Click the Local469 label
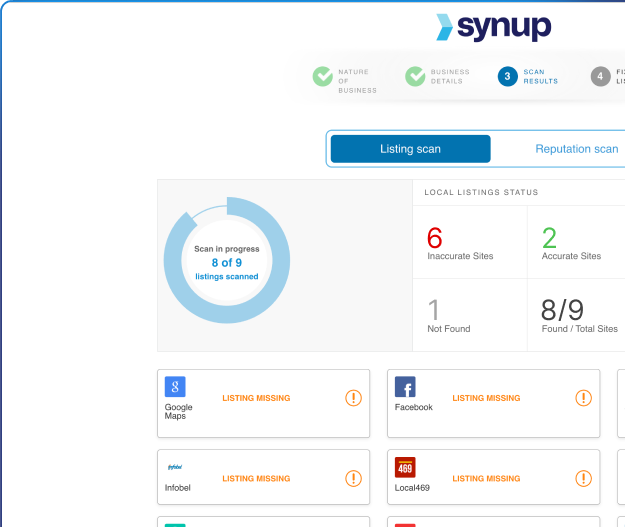Image resolution: width=625 pixels, height=527 pixels. point(412,488)
